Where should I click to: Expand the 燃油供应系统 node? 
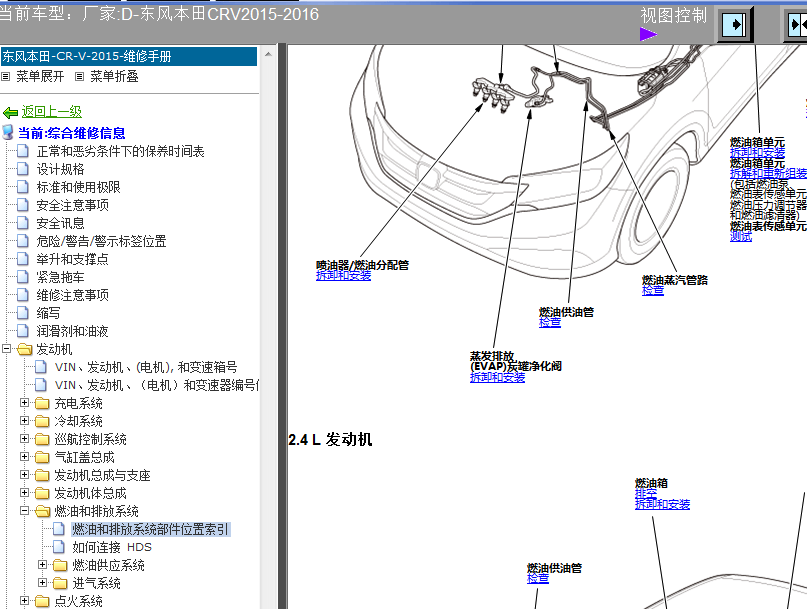coord(43,565)
